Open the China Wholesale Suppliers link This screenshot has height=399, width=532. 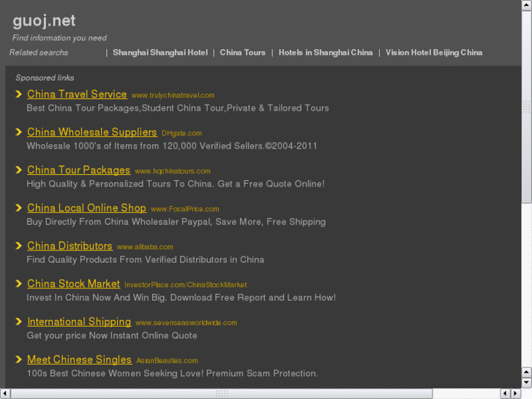click(92, 132)
